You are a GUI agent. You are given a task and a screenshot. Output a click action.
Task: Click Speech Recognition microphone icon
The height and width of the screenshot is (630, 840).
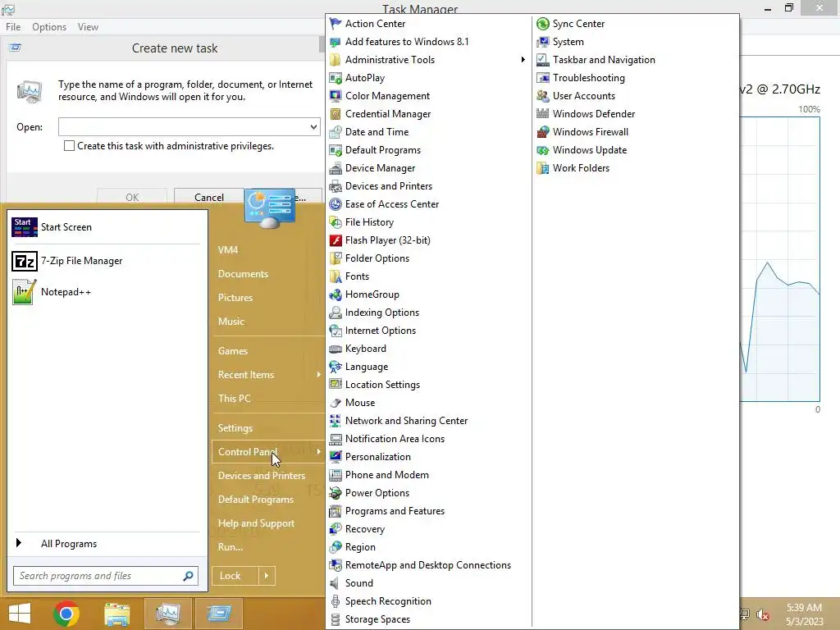pos(336,601)
